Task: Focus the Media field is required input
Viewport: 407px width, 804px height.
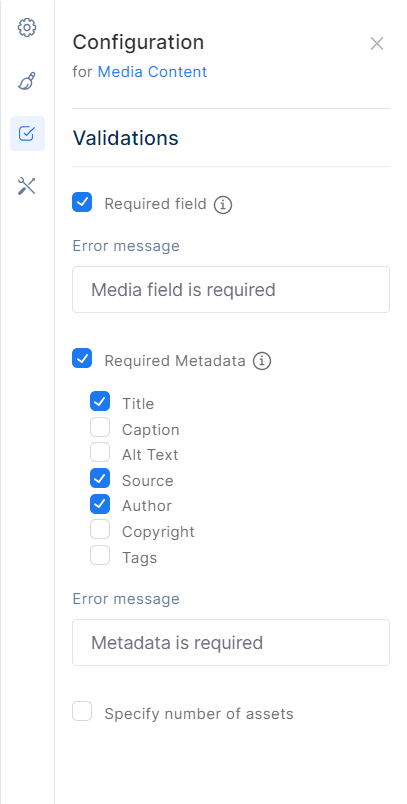Action: (231, 289)
